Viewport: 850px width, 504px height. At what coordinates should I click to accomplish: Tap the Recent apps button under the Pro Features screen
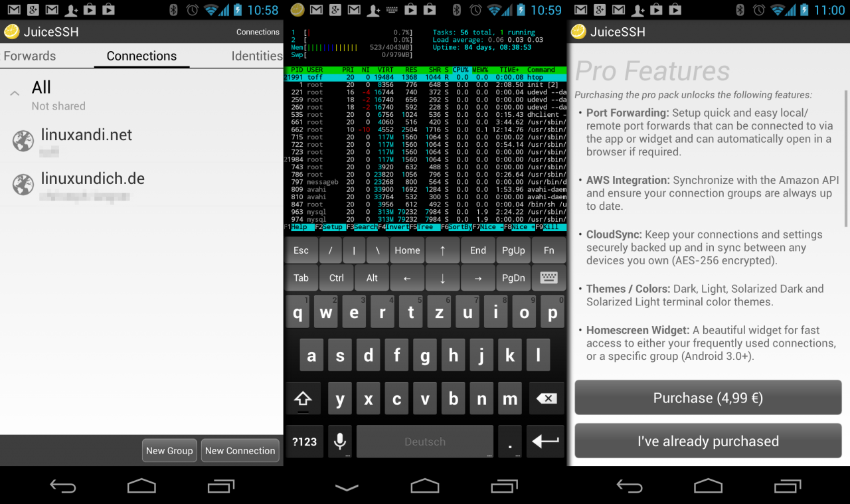[788, 487]
